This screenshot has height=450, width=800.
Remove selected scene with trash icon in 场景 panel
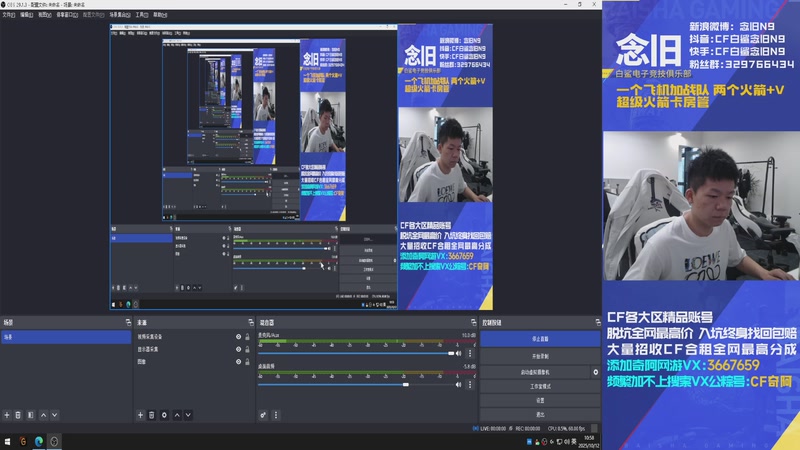tap(18, 415)
